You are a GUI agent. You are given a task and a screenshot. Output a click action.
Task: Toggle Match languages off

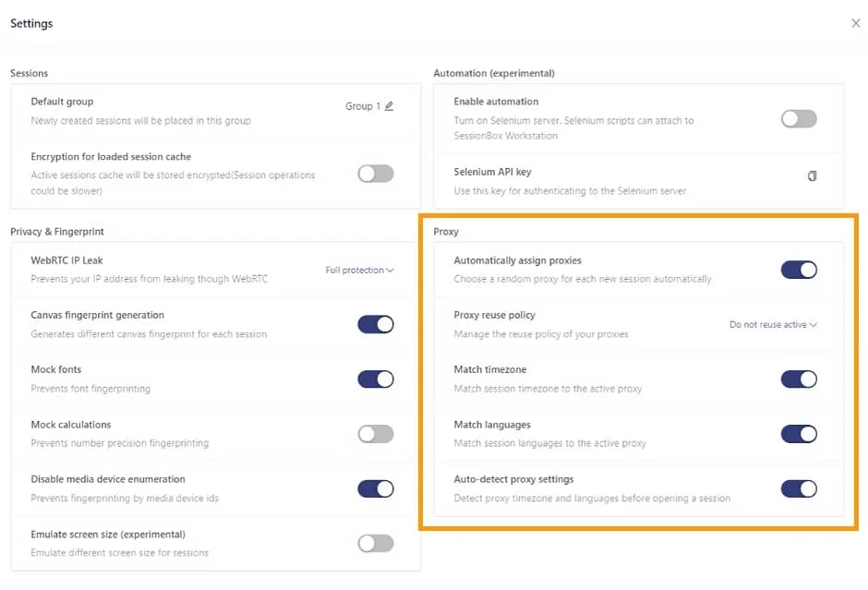pyautogui.click(x=799, y=434)
